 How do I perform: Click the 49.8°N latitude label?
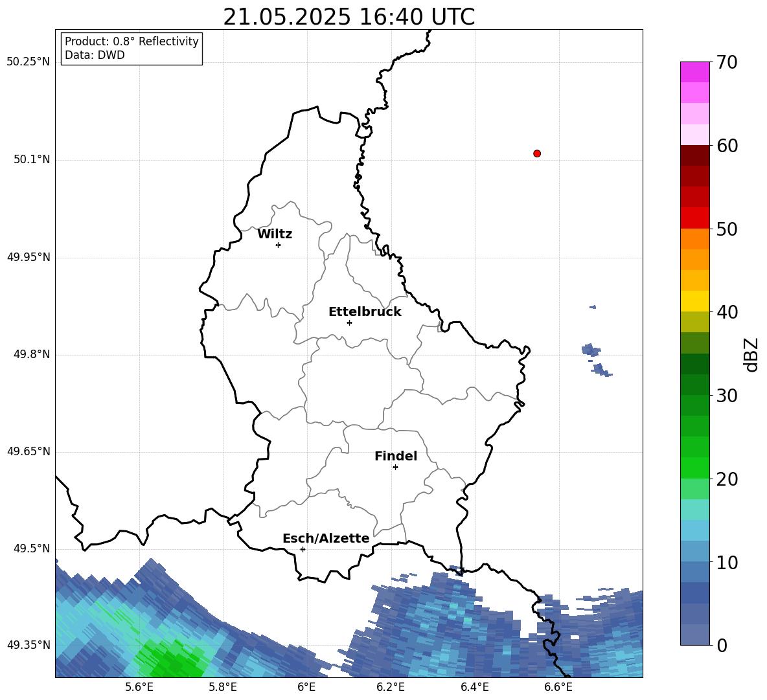32,354
